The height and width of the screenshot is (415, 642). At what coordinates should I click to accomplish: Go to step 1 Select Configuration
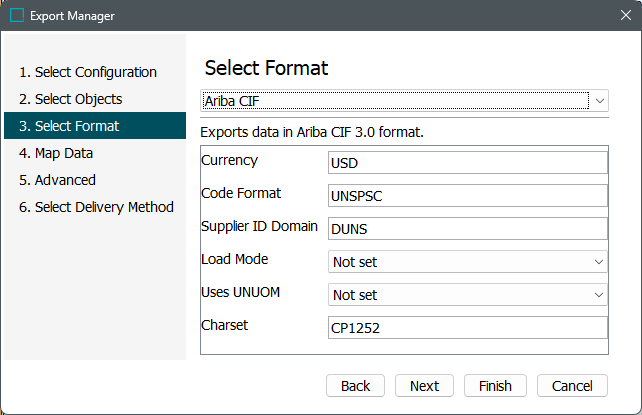88,72
